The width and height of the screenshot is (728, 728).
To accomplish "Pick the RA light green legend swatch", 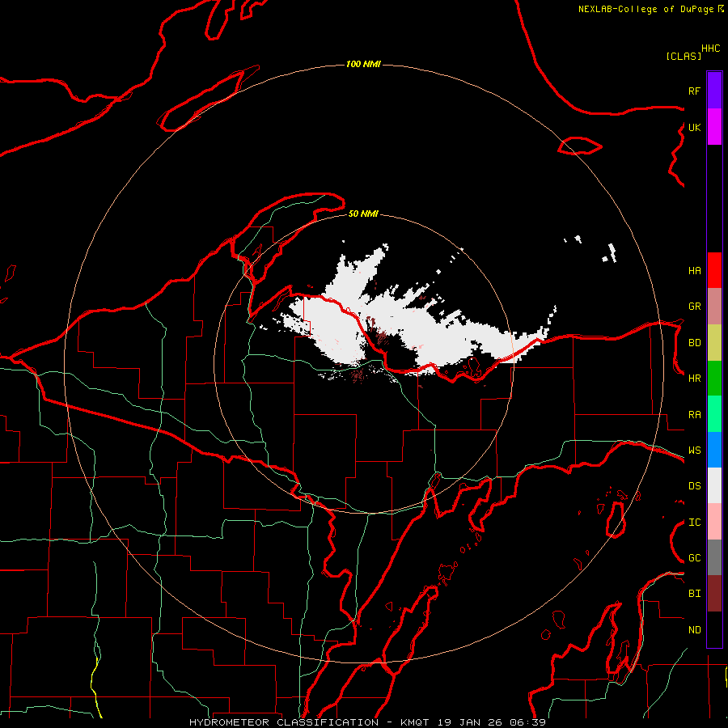I will (714, 414).
